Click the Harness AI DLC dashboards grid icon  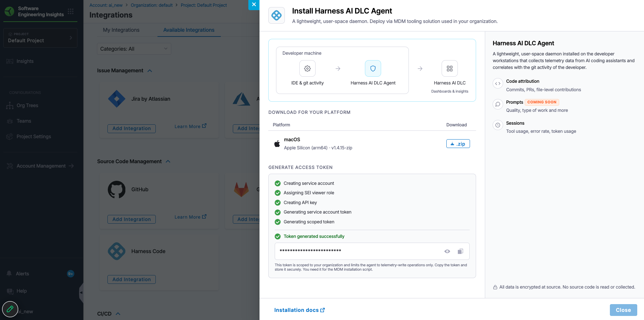[x=449, y=69]
